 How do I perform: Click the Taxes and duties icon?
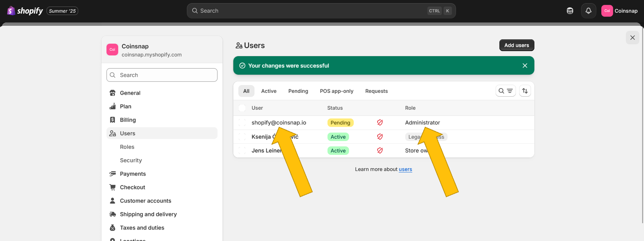[x=113, y=228]
